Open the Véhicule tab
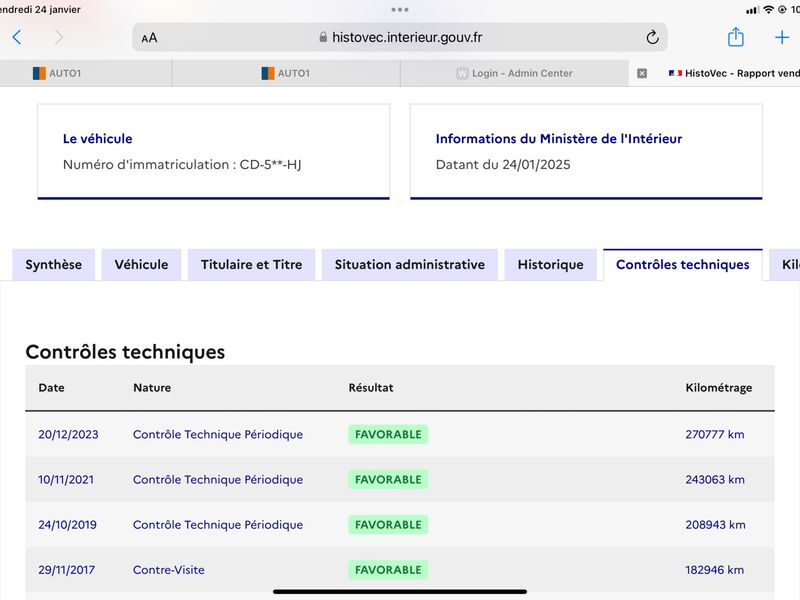 [141, 265]
